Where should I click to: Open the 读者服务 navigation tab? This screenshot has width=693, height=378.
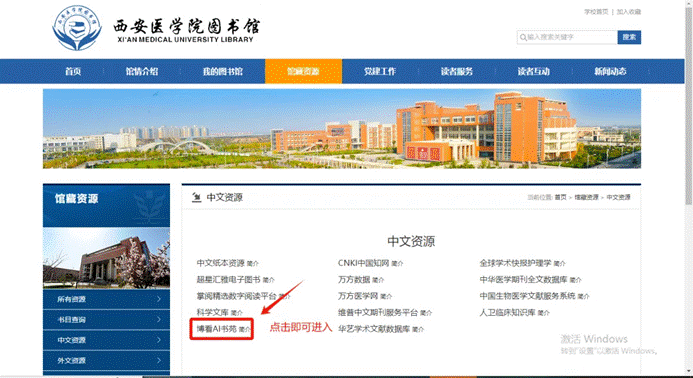click(457, 71)
